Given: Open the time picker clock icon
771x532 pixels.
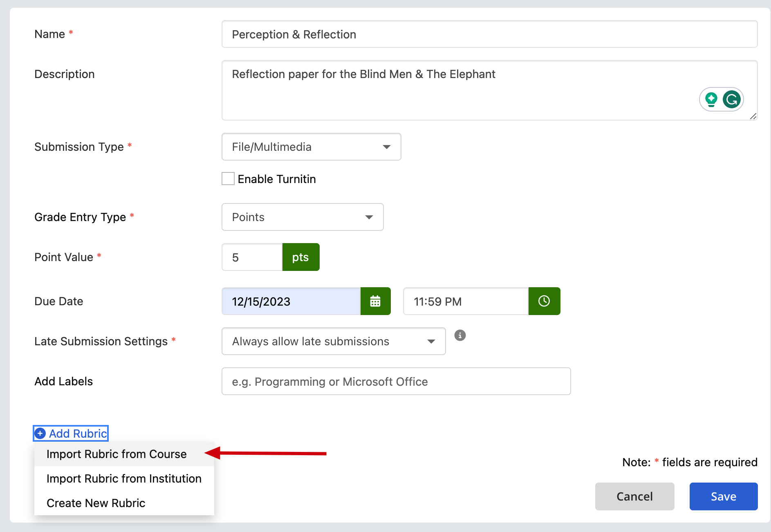Looking at the screenshot, I should (544, 301).
